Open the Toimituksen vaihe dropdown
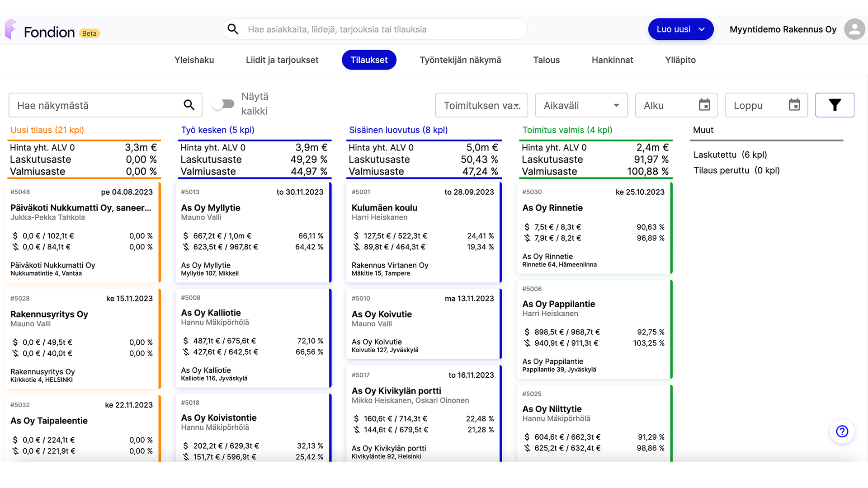The height and width of the screenshot is (488, 868). (x=481, y=105)
